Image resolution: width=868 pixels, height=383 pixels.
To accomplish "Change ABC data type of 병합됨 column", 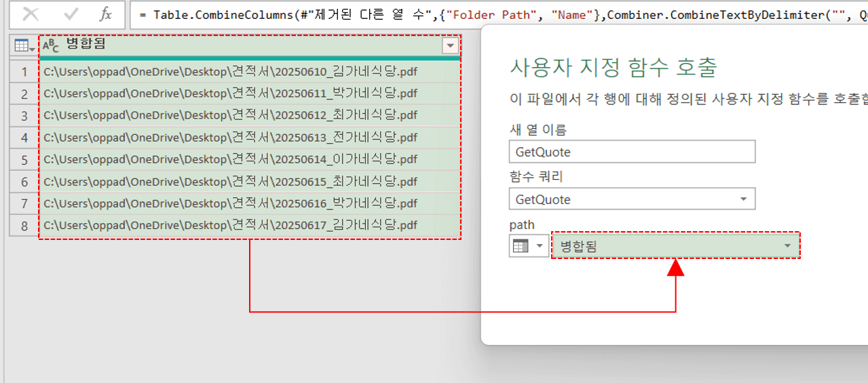I will pyautogui.click(x=51, y=46).
